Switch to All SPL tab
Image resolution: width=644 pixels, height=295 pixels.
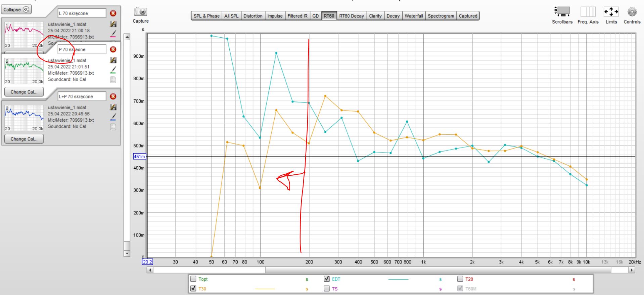[x=231, y=16]
